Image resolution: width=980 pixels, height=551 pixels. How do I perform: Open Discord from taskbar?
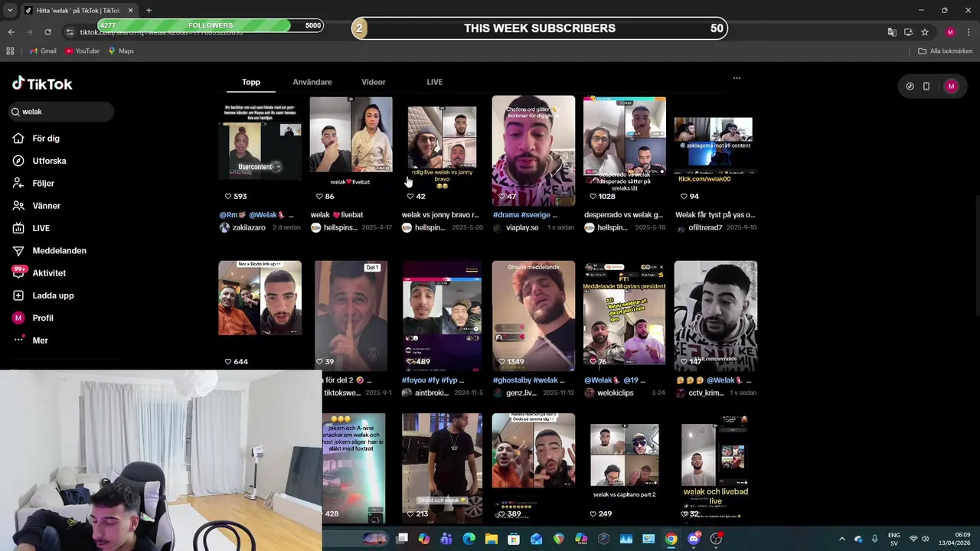[x=694, y=539]
